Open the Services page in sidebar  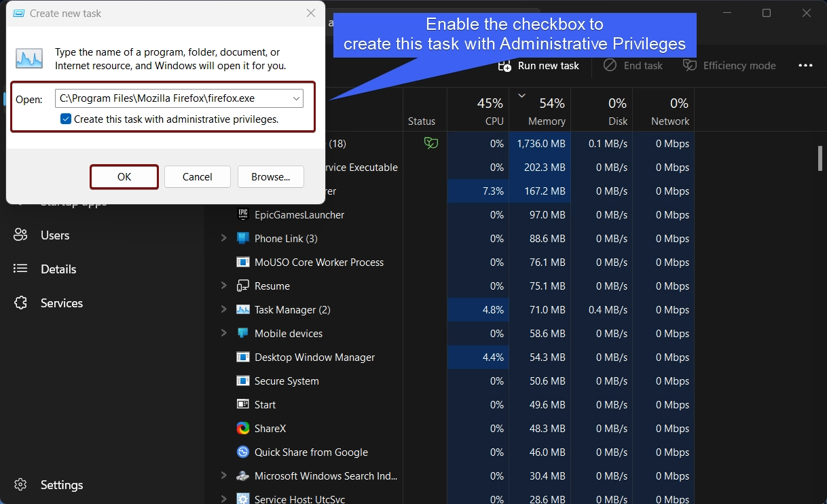point(62,303)
